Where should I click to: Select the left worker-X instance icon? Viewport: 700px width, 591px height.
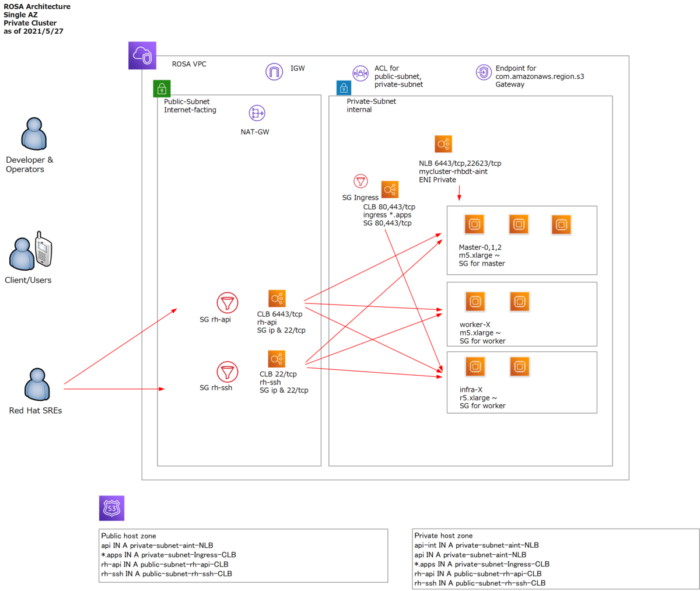[x=475, y=302]
